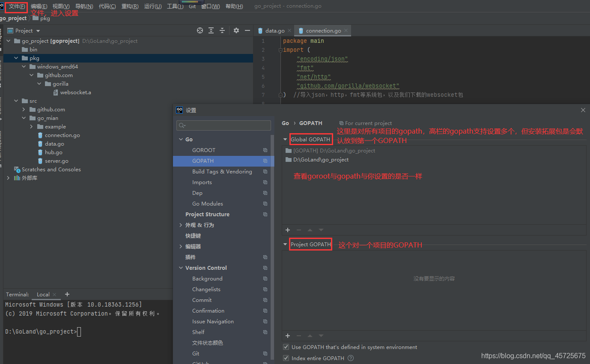Expand all nodes icon in Project toolbar
The height and width of the screenshot is (364, 590).
tap(211, 30)
